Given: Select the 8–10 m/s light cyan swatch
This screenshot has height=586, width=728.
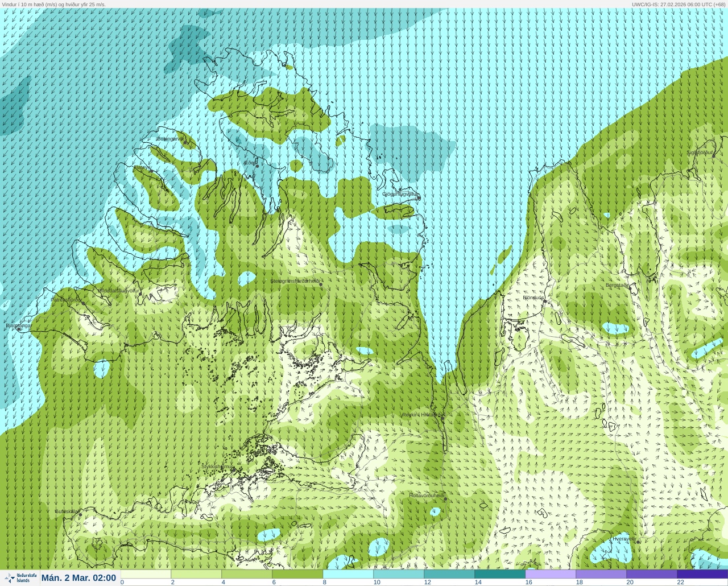Looking at the screenshot, I should pyautogui.click(x=348, y=574).
